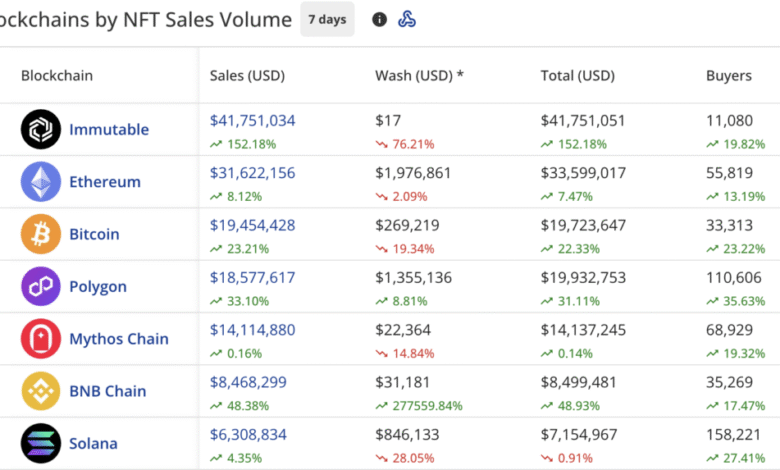Screen dimensions: 780x470
Task: Click the info icon next to 7 days
Action: (380, 19)
